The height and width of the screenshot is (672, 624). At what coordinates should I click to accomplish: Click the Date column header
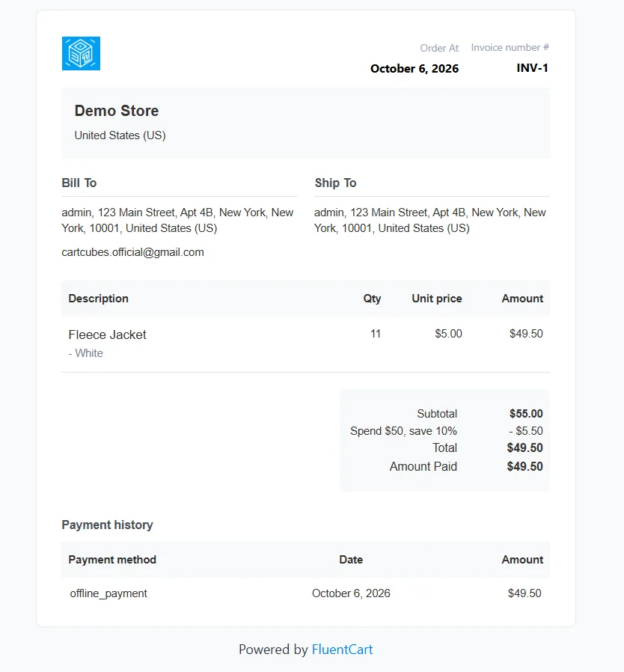[x=351, y=560]
